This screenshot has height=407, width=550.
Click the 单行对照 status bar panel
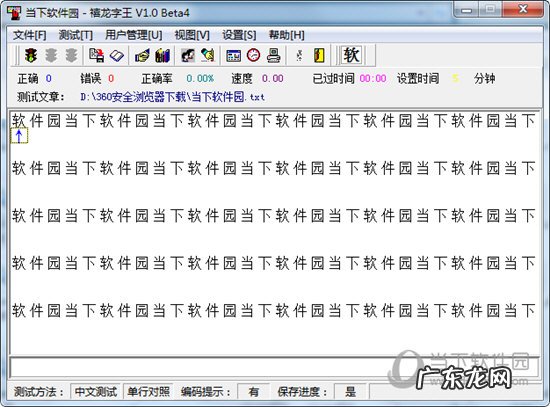[149, 392]
